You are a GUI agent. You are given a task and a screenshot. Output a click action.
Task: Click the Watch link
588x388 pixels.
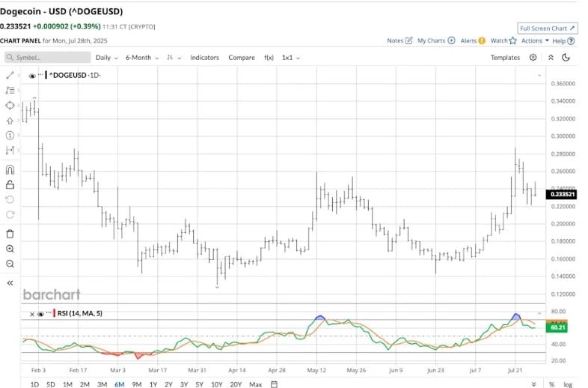point(499,40)
